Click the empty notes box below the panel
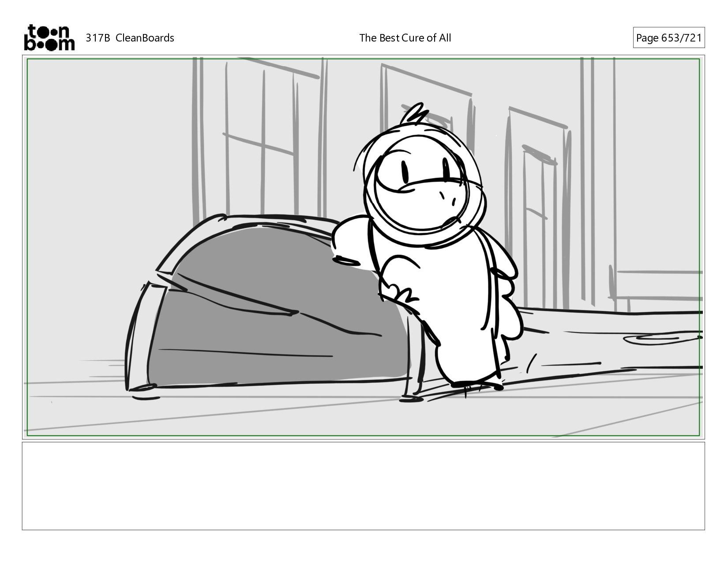The width and height of the screenshot is (728, 563). 364,486
